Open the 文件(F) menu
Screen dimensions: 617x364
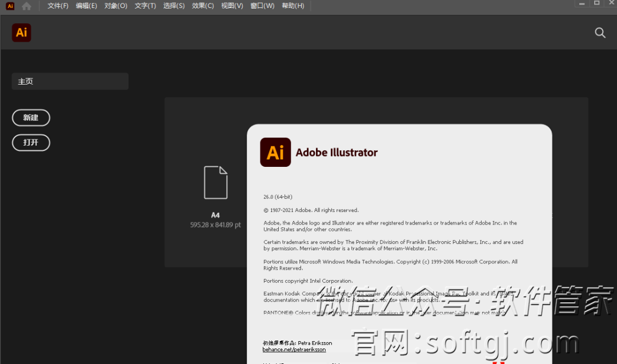58,6
